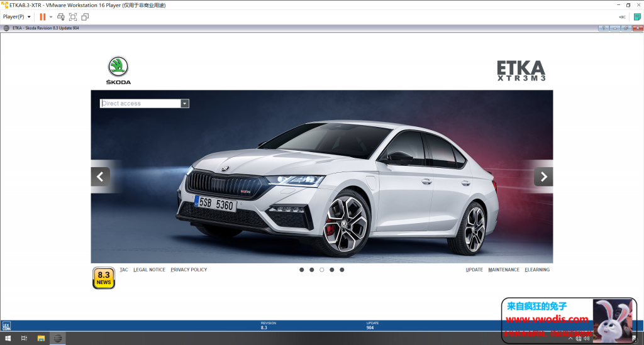Image resolution: width=644 pixels, height=345 pixels.
Task: Open the TAC link
Action: [x=124, y=270]
